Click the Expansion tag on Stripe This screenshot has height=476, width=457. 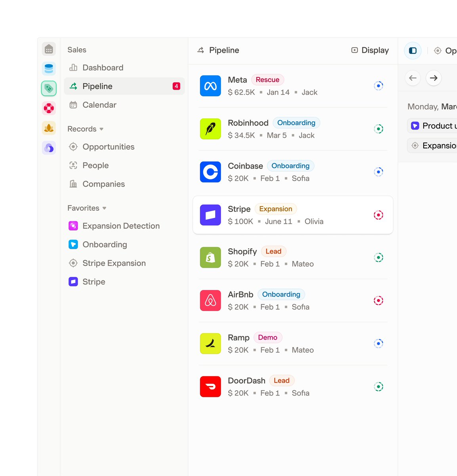pyautogui.click(x=276, y=209)
